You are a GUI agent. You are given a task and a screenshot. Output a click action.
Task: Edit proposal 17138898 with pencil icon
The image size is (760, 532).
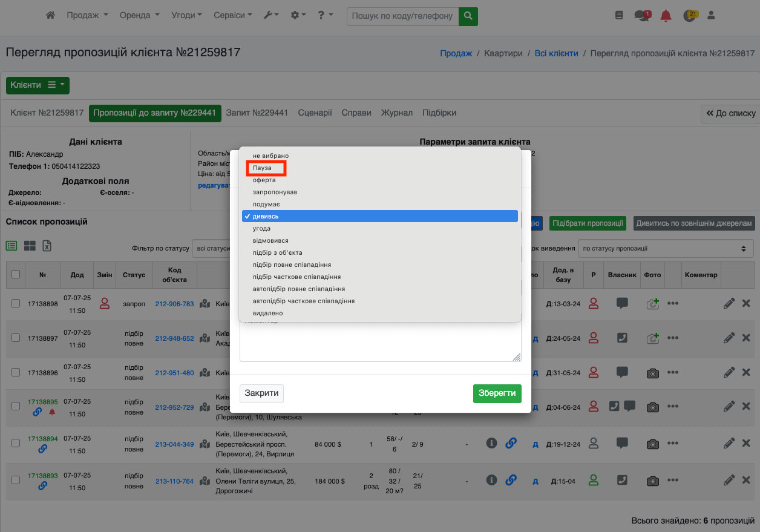coord(729,304)
